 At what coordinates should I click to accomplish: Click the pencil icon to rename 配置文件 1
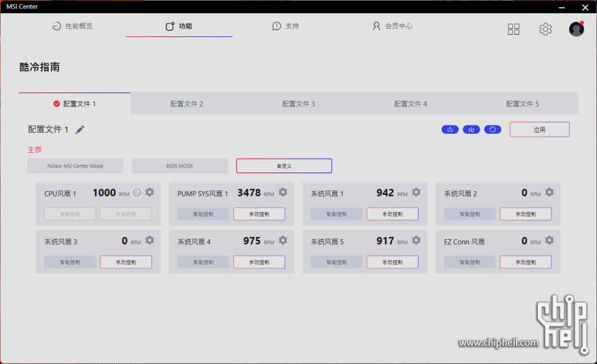pyautogui.click(x=80, y=130)
